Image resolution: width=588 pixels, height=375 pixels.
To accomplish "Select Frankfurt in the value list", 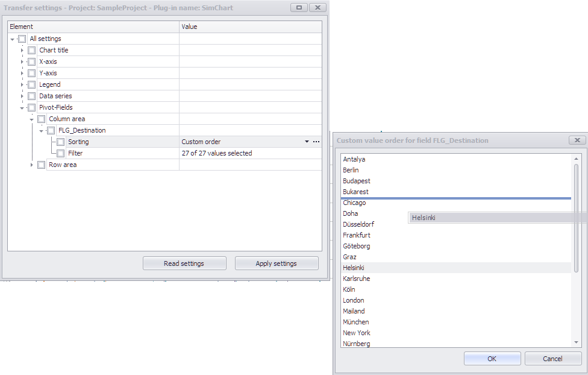I will 455,235.
